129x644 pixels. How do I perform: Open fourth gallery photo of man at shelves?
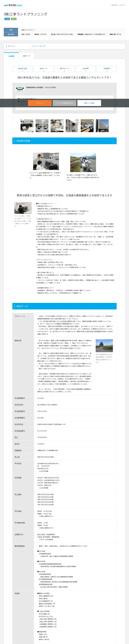tap(72, 126)
